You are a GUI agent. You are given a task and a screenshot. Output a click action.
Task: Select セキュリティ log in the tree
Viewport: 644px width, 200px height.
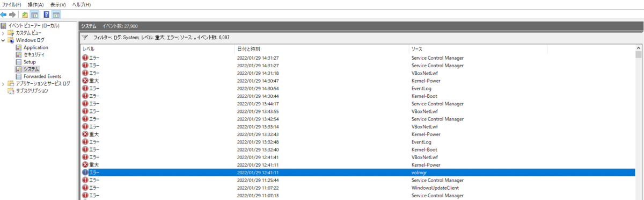point(34,55)
